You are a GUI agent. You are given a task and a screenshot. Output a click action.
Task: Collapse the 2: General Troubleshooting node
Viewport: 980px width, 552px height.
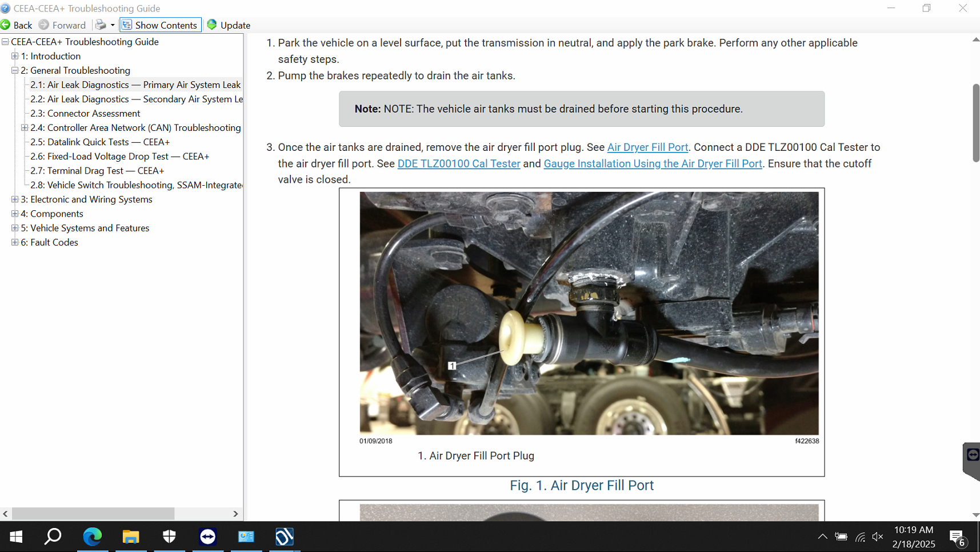coord(15,70)
